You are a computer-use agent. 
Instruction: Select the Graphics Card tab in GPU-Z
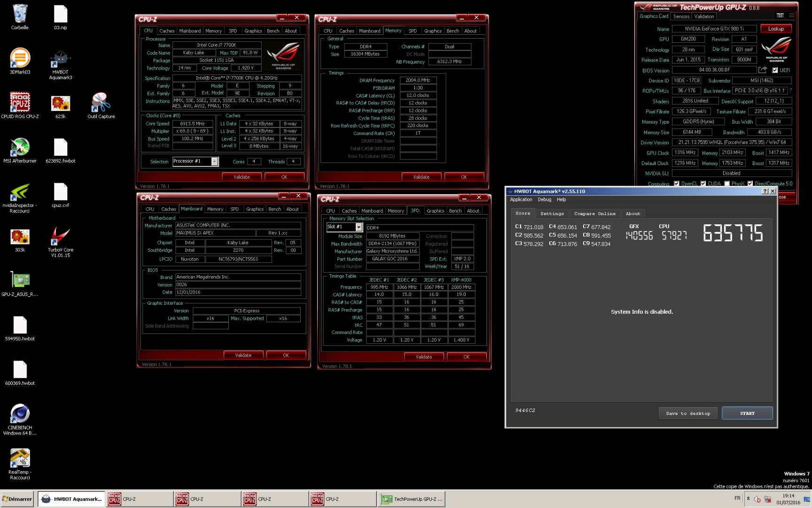coord(654,16)
